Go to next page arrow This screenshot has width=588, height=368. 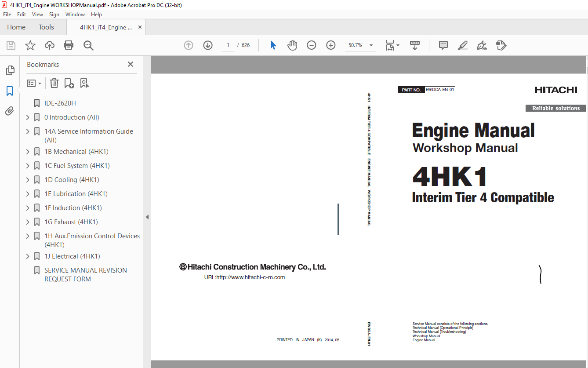pos(208,45)
